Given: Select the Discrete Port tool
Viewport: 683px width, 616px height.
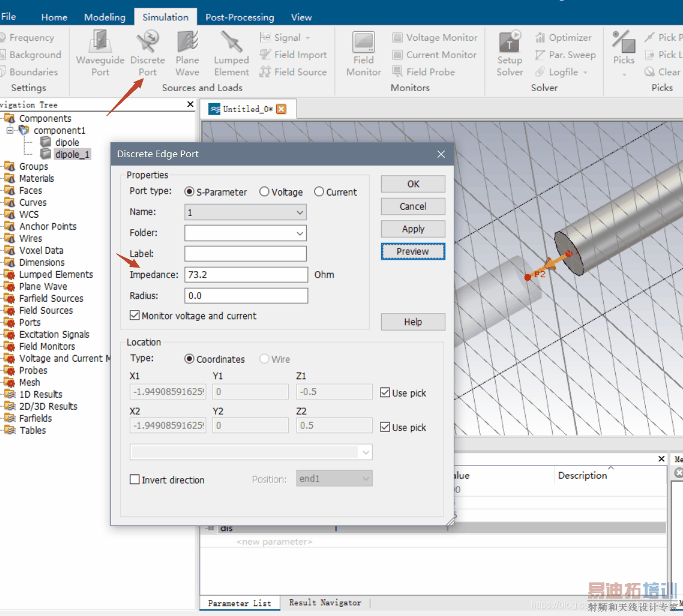Looking at the screenshot, I should tap(148, 53).
